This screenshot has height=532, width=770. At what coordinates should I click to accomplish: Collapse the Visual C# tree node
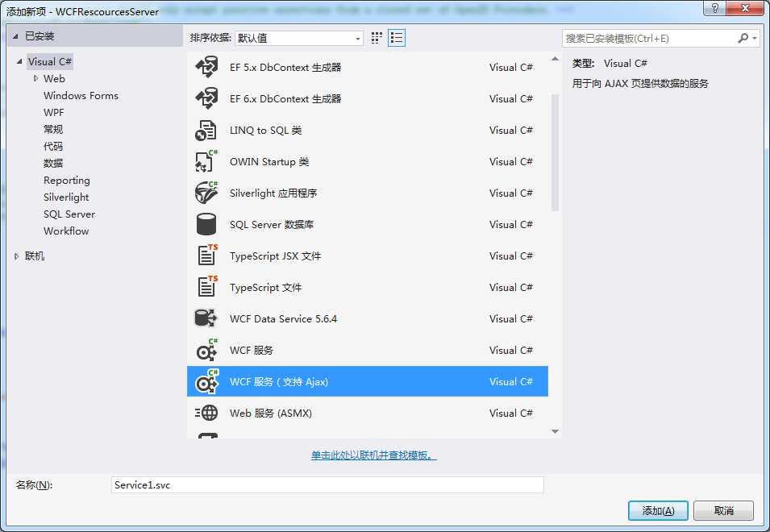click(19, 62)
